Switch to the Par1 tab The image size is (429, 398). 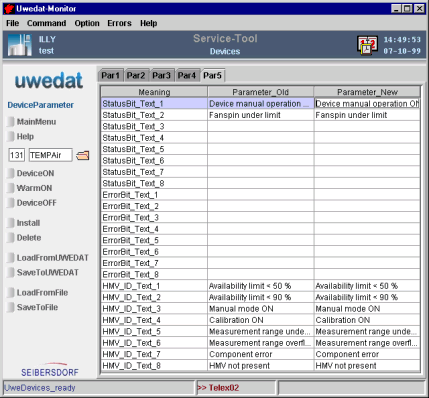(x=110, y=75)
